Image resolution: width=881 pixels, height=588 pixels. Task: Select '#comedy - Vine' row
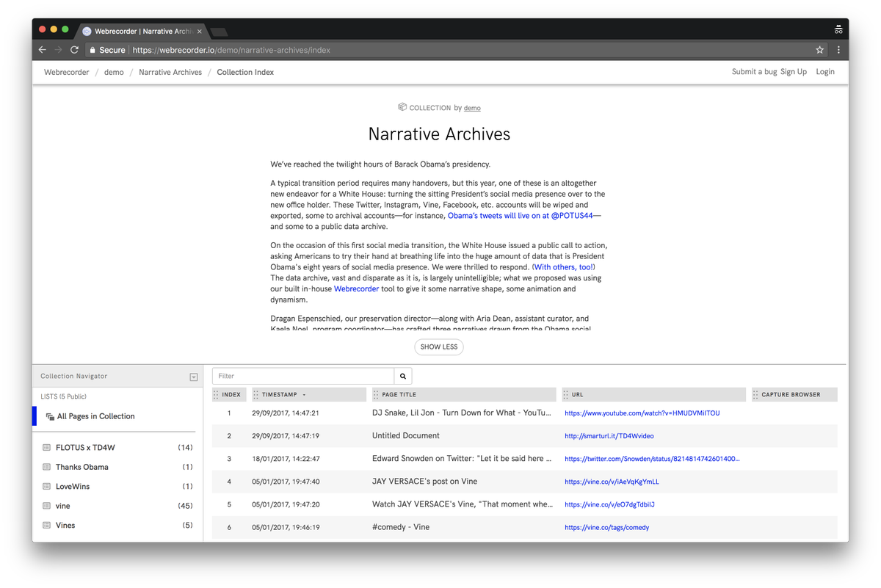[x=524, y=527]
